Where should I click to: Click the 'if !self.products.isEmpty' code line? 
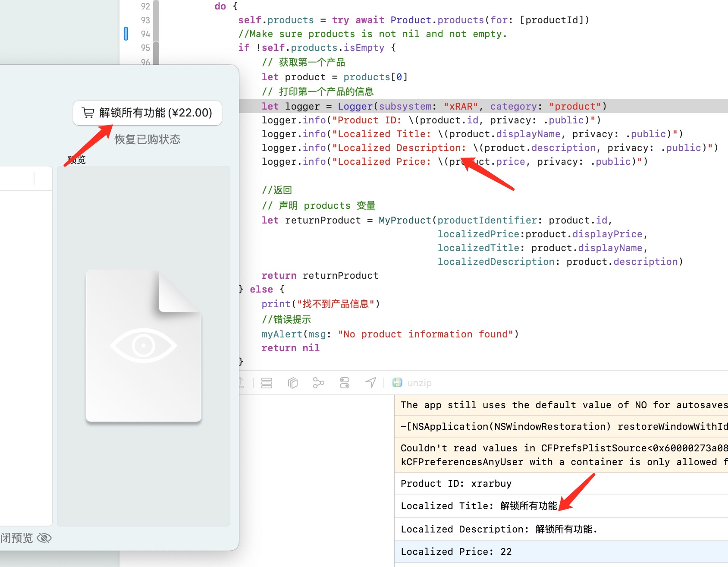pyautogui.click(x=317, y=48)
